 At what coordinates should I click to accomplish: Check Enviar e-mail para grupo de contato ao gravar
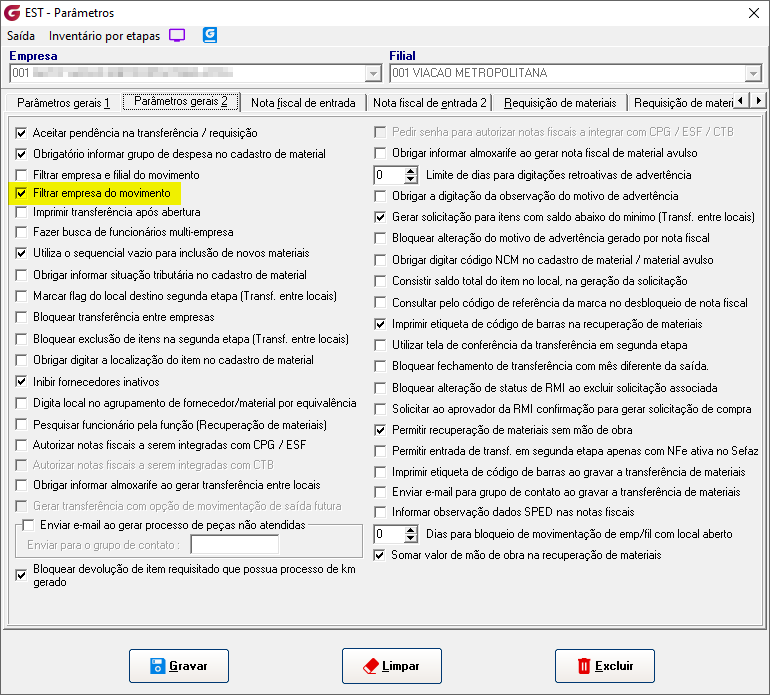[x=380, y=492]
